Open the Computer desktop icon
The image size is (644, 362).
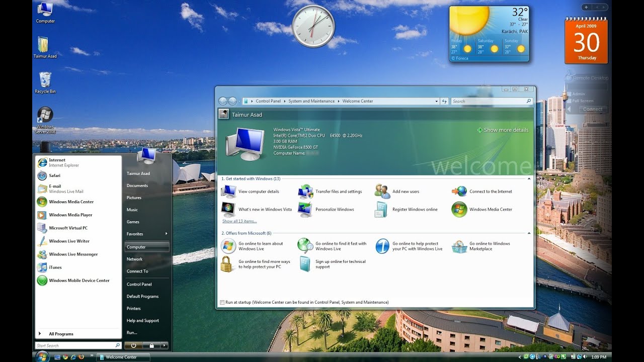(x=45, y=13)
